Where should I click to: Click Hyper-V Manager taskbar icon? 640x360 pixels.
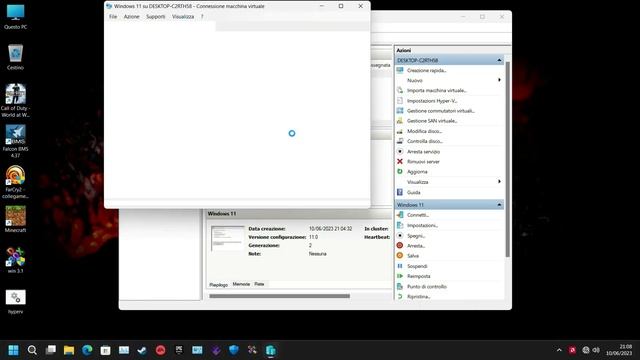pos(271,350)
